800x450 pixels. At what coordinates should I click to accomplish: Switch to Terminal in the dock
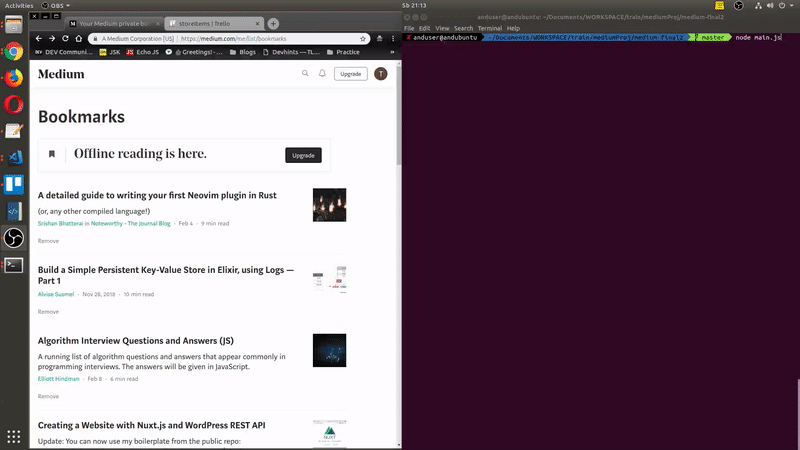coord(14,265)
